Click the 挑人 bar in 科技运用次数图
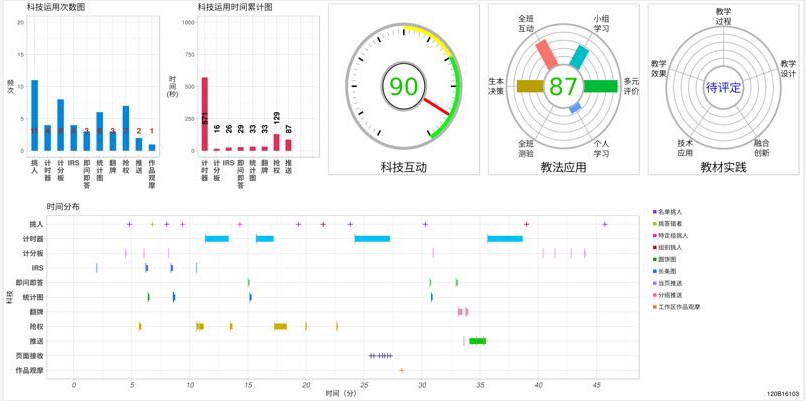This screenshot has width=806, height=401. pos(34,115)
